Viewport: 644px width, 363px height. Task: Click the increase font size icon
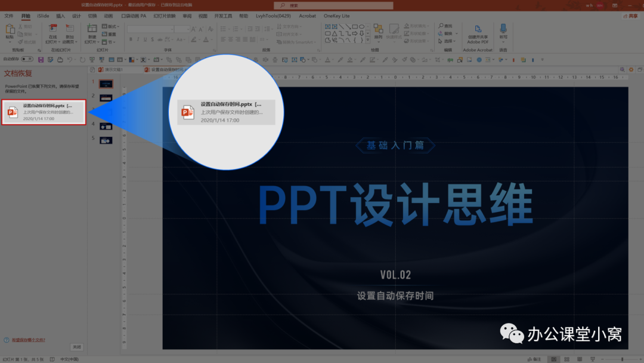[x=193, y=29]
